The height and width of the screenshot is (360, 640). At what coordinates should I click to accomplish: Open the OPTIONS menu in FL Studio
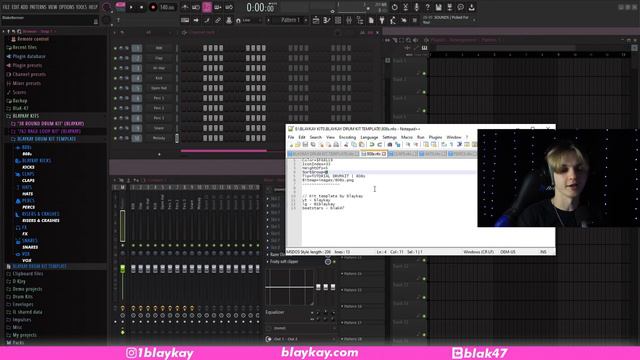tap(67, 7)
